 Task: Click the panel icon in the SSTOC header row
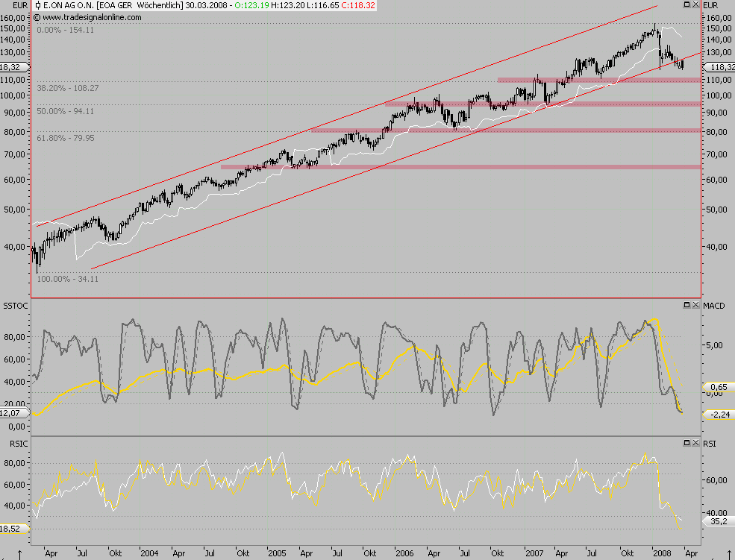click(686, 303)
